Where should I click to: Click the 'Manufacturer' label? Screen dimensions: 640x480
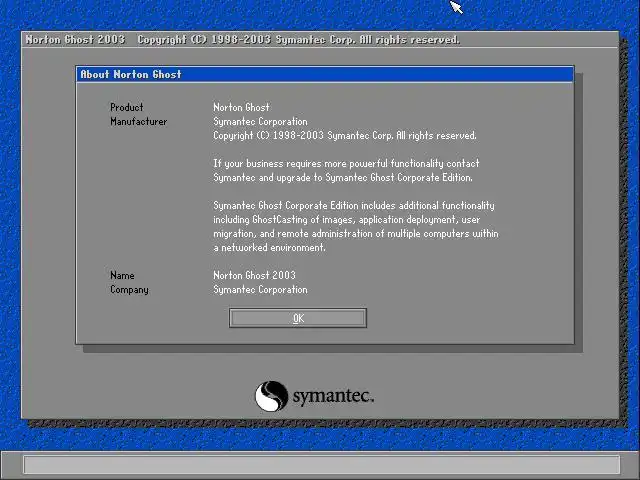click(138, 122)
